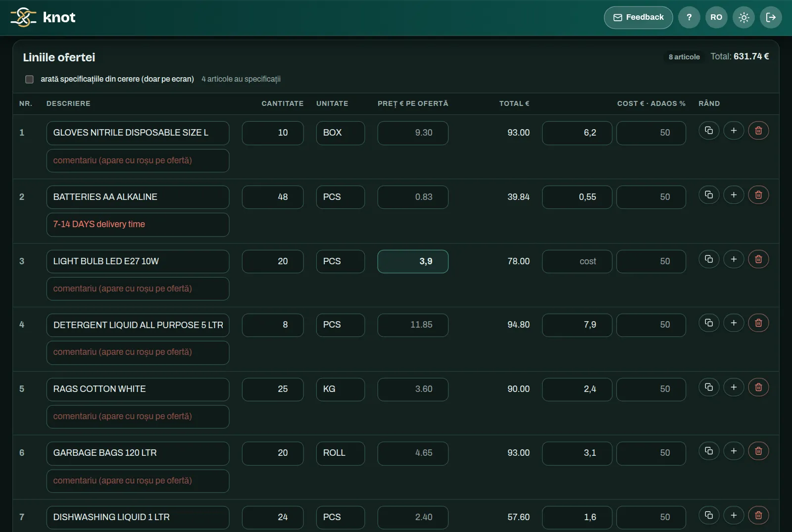Click the 7-14 DAYS delivery time comment
The image size is (792, 532).
point(138,225)
